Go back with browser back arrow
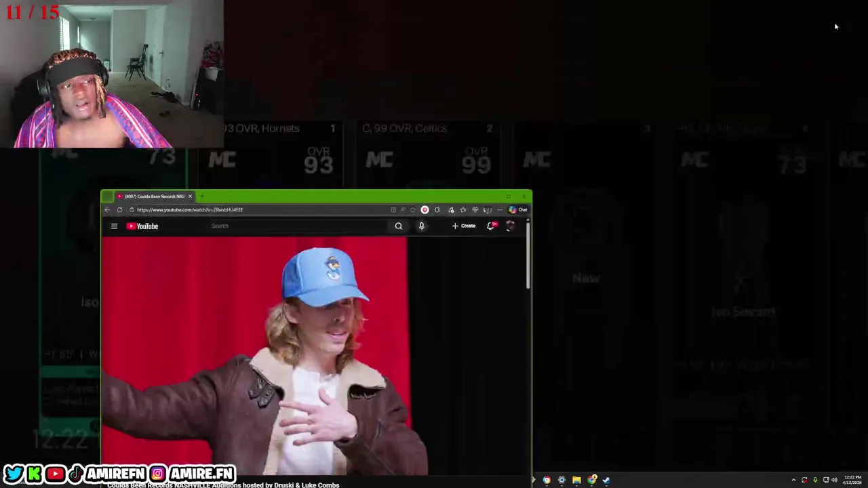 coord(107,209)
